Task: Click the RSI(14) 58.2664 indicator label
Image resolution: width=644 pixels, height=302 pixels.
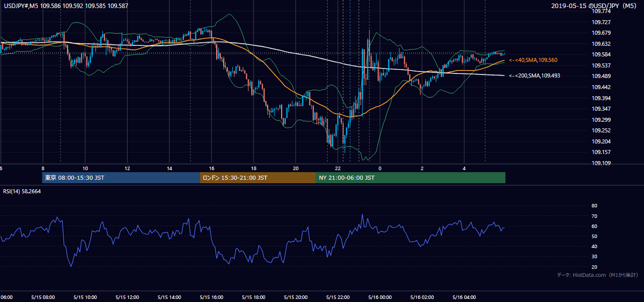Action: (x=22, y=191)
